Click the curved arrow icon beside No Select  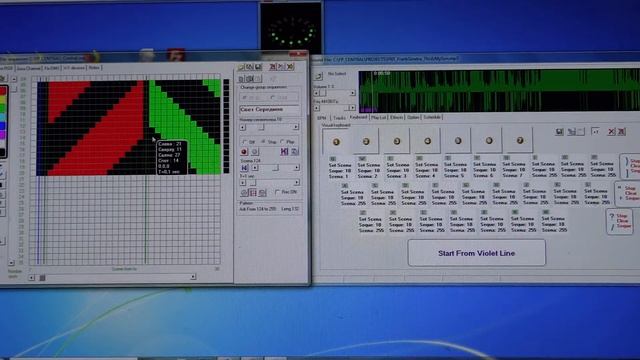[319, 76]
